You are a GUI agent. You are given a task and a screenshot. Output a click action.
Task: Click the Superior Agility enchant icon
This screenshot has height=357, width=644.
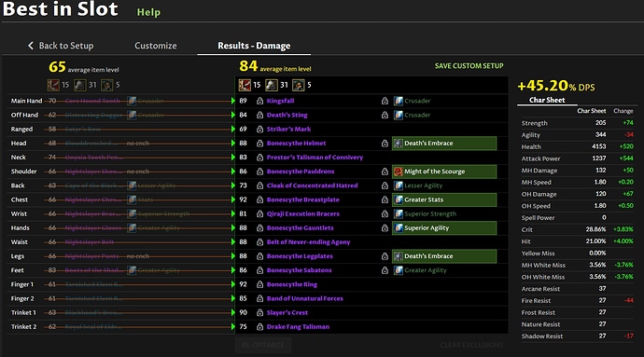[399, 228]
